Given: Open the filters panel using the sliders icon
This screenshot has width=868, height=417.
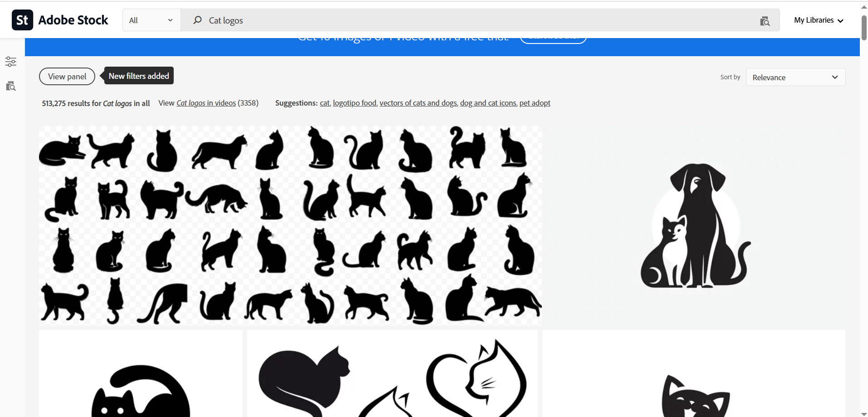Looking at the screenshot, I should point(10,61).
